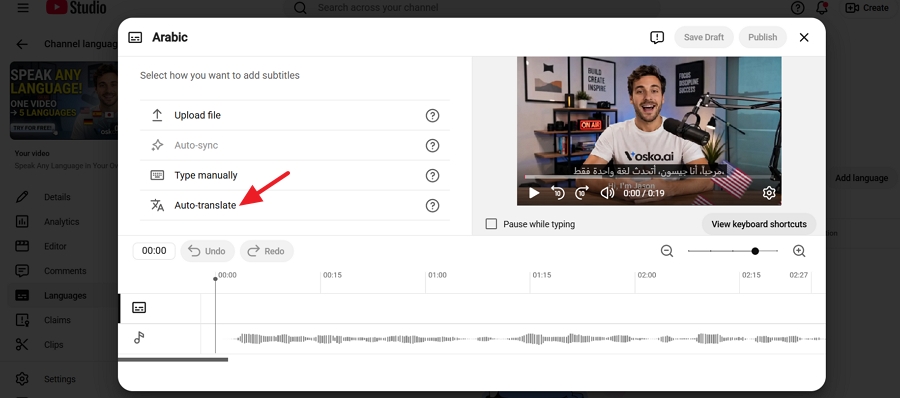
Task: Click the Save Draft button
Action: tap(704, 37)
